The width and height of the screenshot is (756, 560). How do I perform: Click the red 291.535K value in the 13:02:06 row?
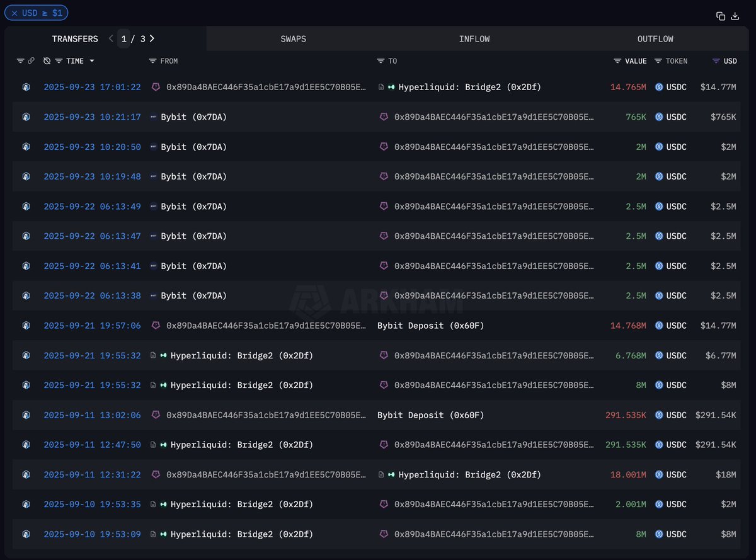coord(626,415)
